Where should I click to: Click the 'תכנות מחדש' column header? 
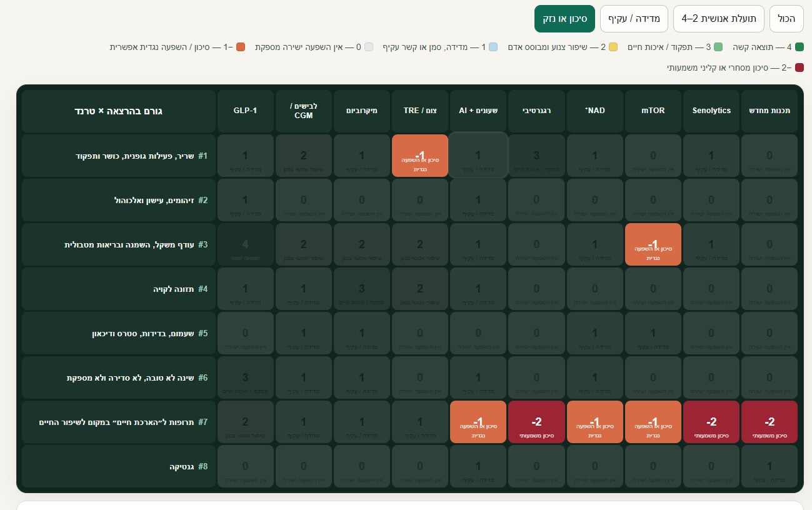769,111
